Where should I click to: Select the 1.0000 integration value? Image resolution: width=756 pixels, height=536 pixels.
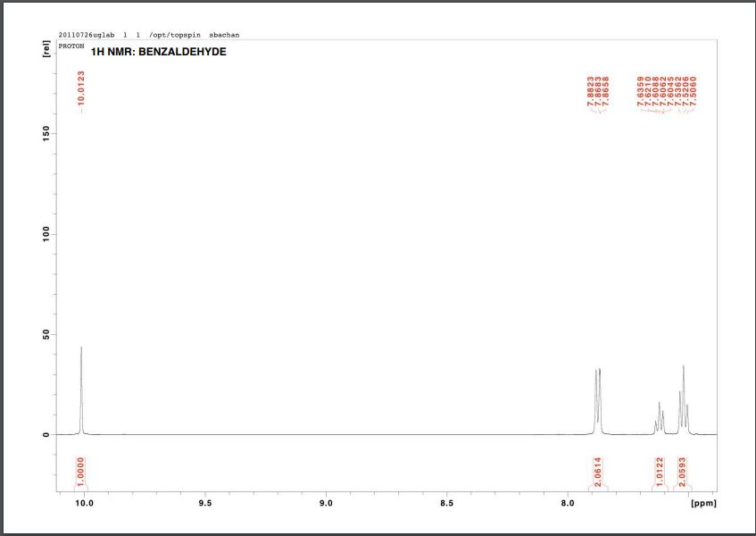[x=79, y=469]
